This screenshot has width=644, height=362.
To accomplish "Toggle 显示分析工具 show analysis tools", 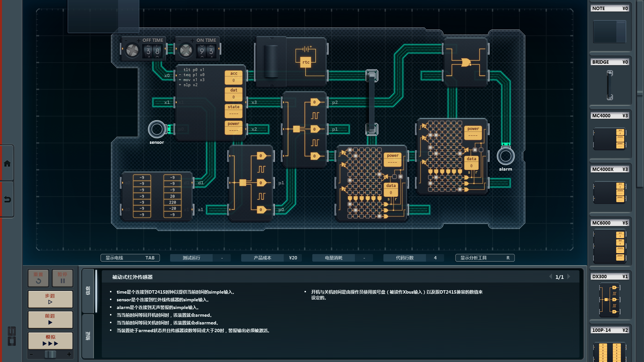I will 485,258.
